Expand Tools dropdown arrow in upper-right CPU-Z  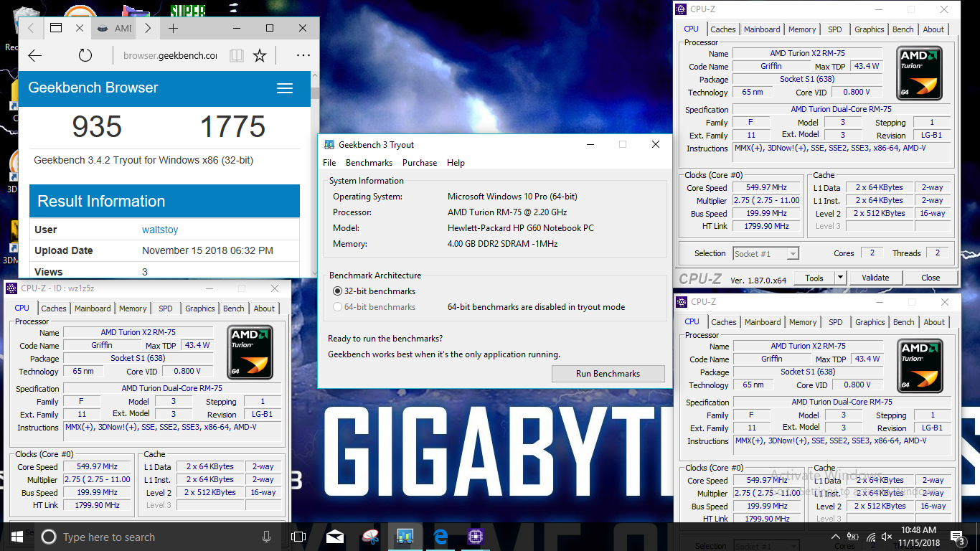[840, 278]
